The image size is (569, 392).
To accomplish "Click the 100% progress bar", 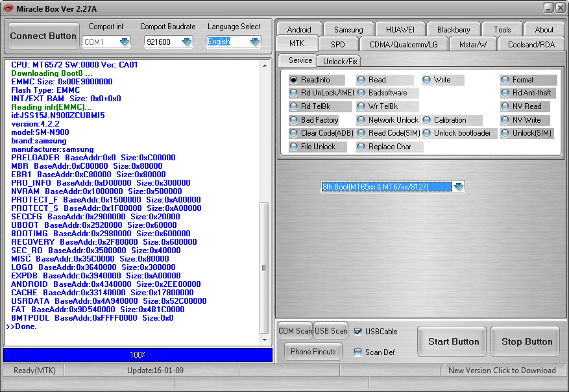I will [x=138, y=354].
